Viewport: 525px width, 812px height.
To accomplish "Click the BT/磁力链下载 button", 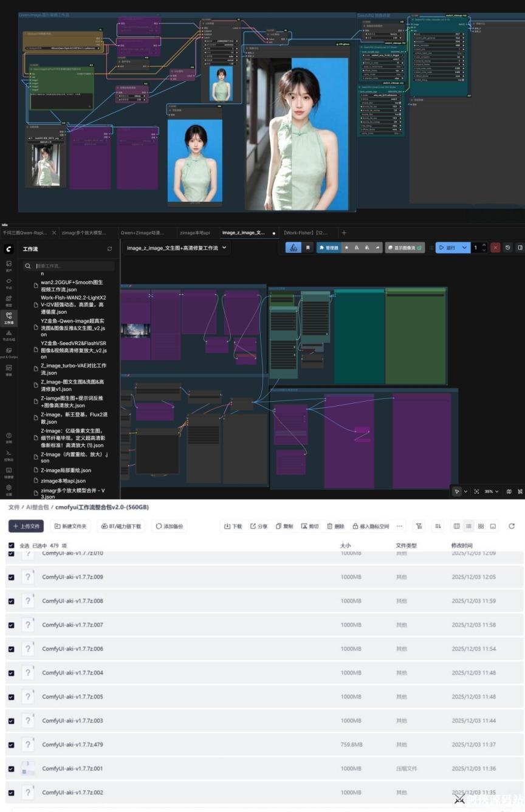I will (x=121, y=526).
